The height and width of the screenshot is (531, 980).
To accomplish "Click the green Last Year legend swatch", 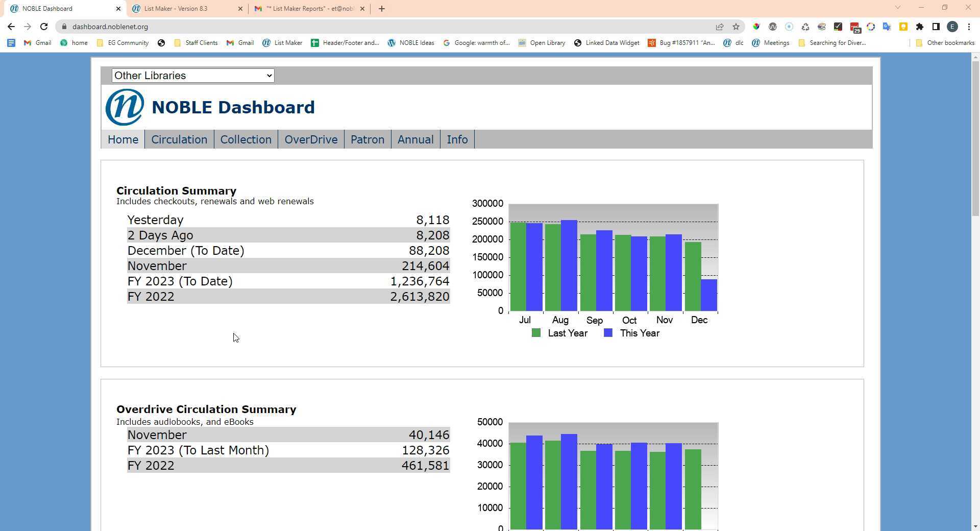I will point(536,333).
